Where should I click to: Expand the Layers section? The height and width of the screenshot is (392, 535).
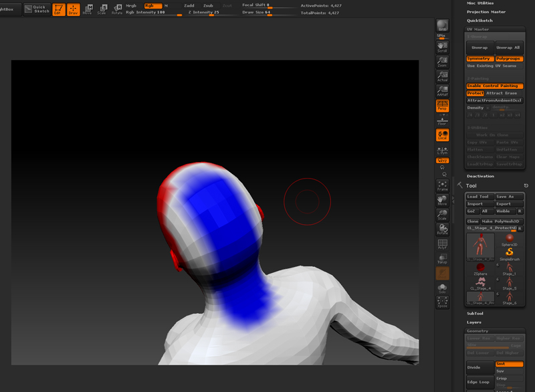coord(473,322)
